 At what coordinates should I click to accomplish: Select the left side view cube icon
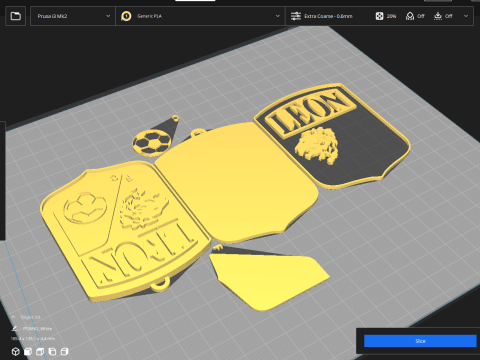(x=52, y=352)
